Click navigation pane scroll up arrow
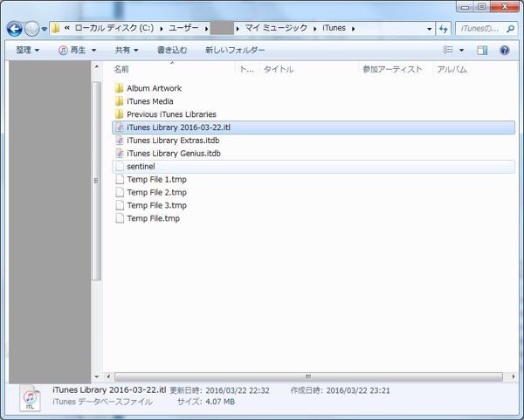The height and width of the screenshot is (420, 524). coord(97,67)
